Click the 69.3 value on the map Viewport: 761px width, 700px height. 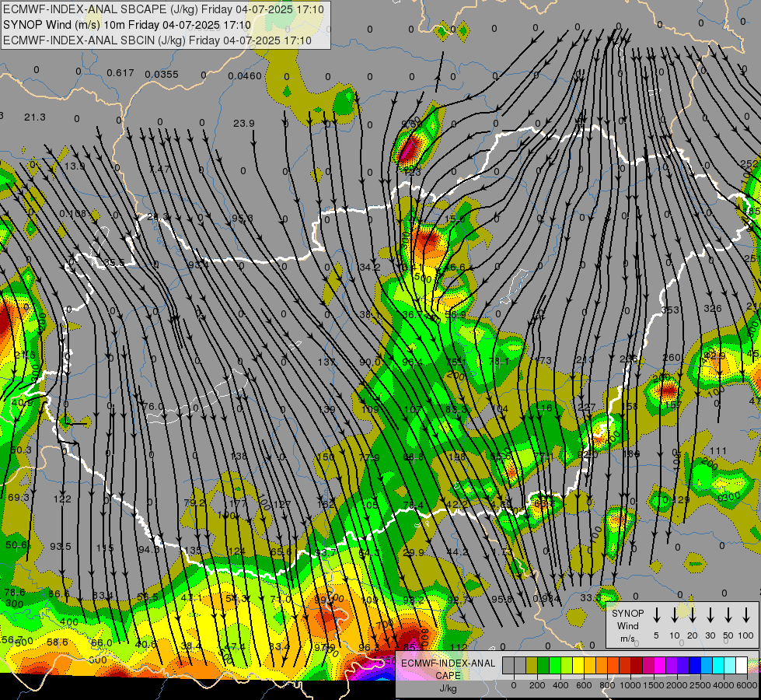[19, 498]
